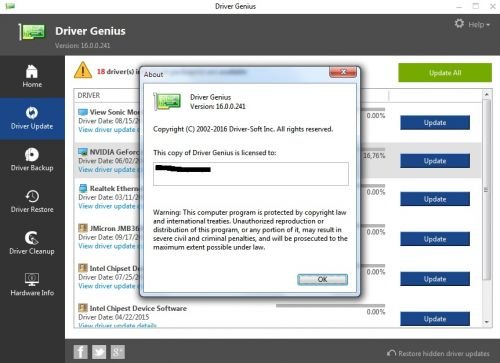The width and height of the screenshot is (500, 363).
Task: Click the Intel Chipest Device Software progress bar
Action: (330, 305)
